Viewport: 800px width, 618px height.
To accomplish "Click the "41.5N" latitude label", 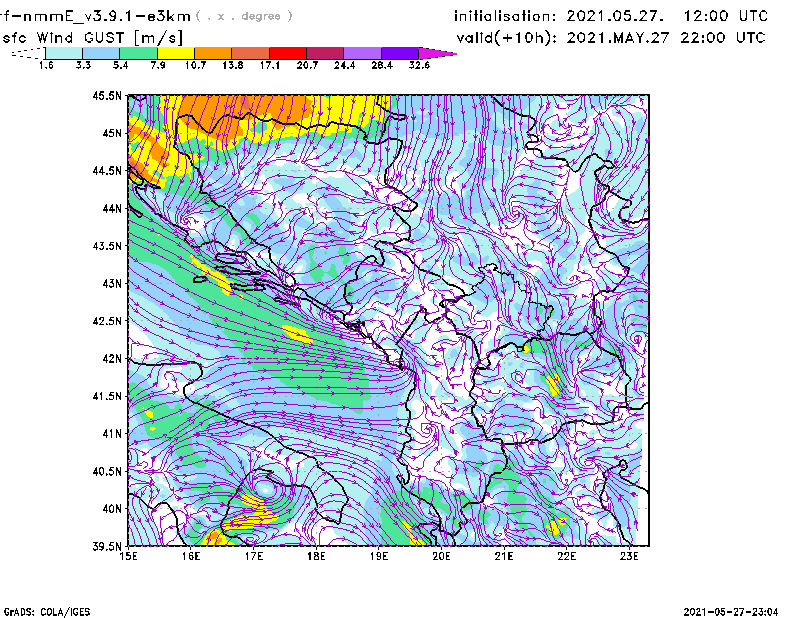I will [x=107, y=396].
